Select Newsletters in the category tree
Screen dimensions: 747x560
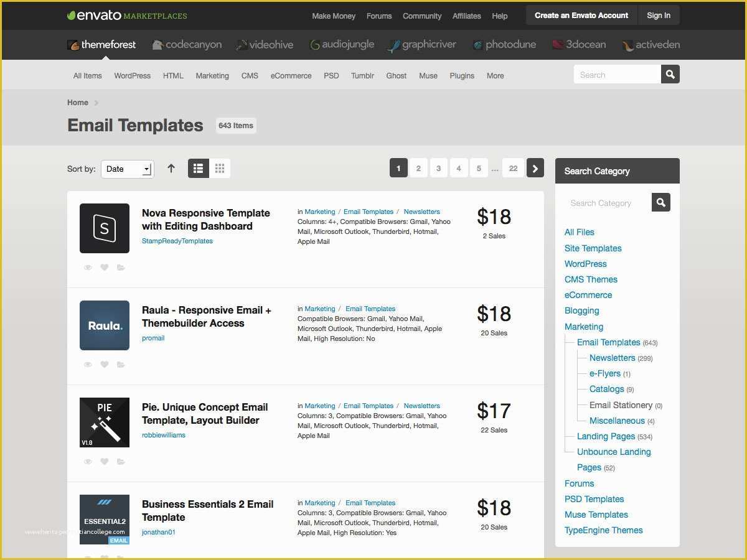(613, 358)
